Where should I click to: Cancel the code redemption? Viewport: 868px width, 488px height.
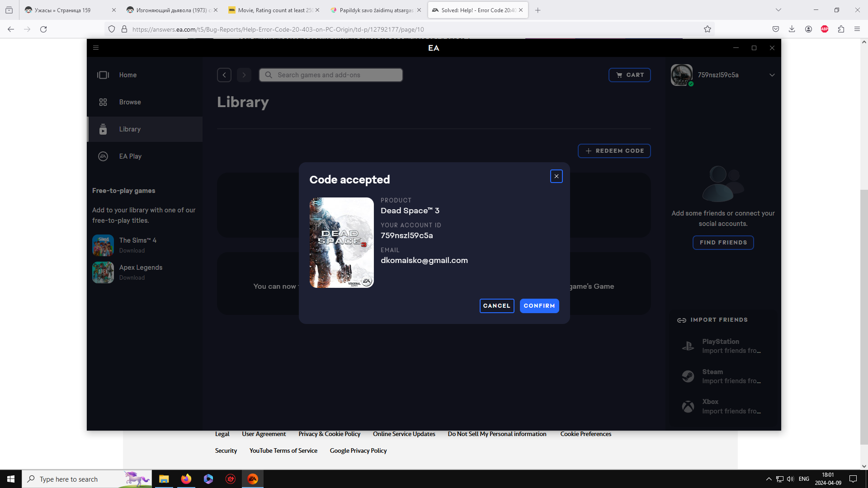pyautogui.click(x=496, y=306)
